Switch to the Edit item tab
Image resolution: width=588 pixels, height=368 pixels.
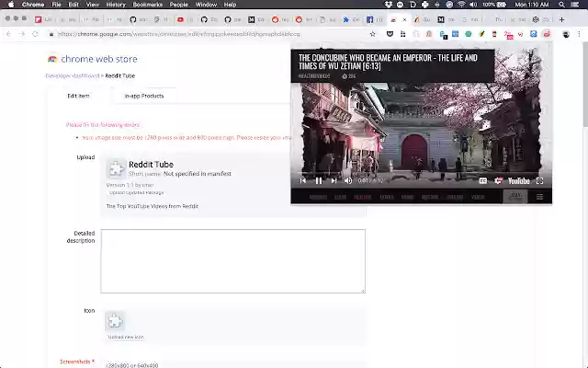pyautogui.click(x=78, y=96)
